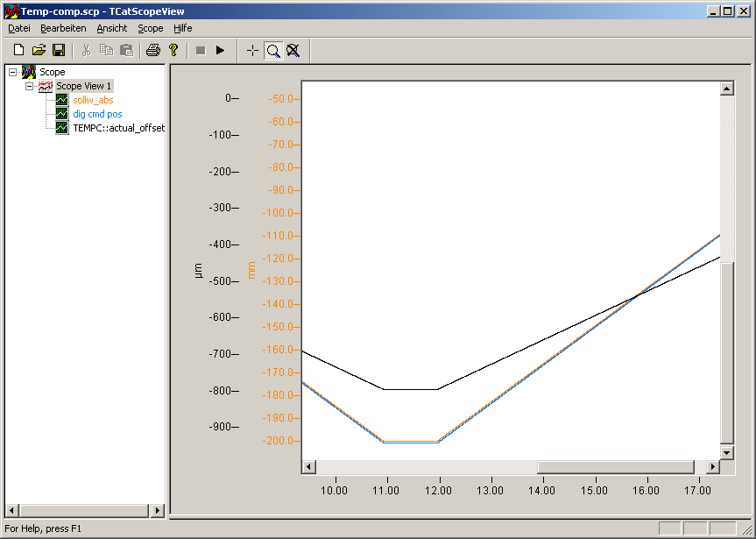Click the Scope root node icon
The height and width of the screenshot is (539, 756).
coord(29,72)
